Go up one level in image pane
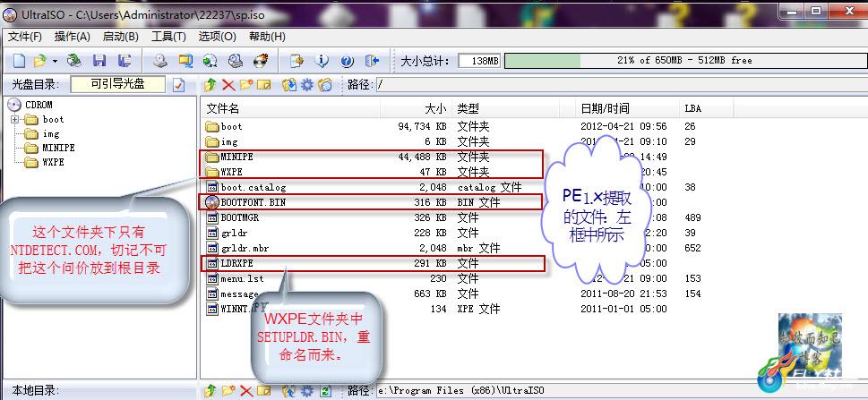Screen dimensions: 868x400 pos(210,85)
